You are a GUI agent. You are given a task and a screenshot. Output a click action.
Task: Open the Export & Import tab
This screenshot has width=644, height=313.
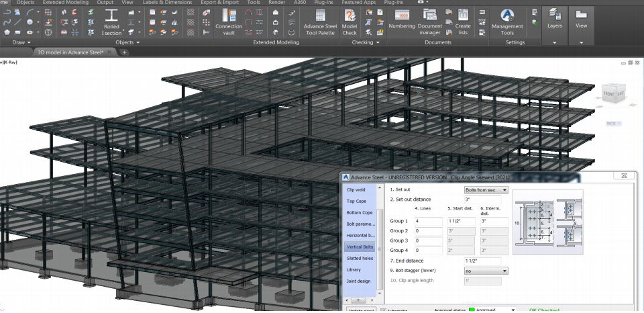[220, 3]
